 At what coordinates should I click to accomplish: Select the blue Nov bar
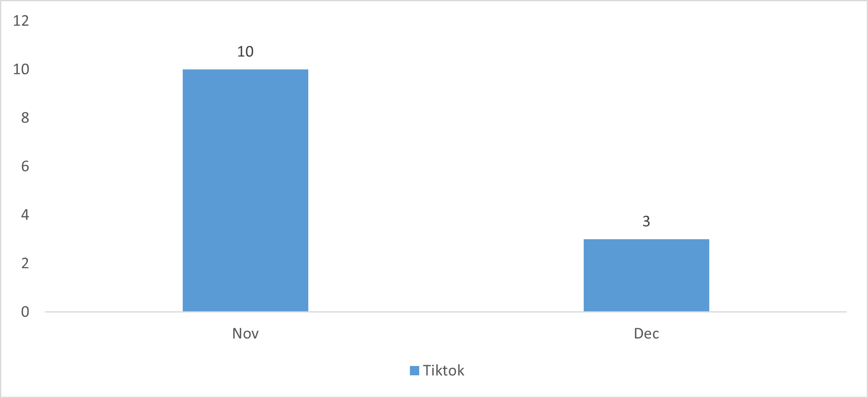[x=245, y=190]
